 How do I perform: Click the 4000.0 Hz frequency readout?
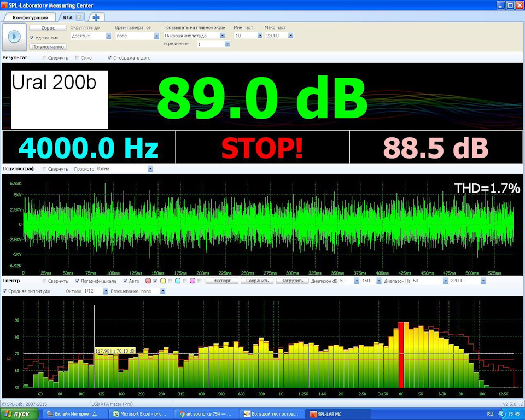coord(89,147)
